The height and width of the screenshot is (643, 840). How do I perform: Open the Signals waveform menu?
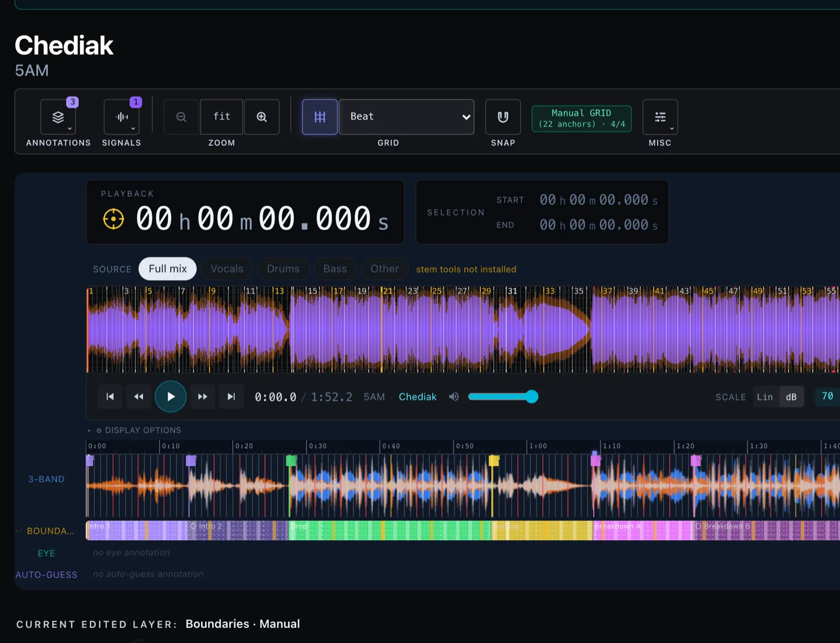(x=121, y=117)
